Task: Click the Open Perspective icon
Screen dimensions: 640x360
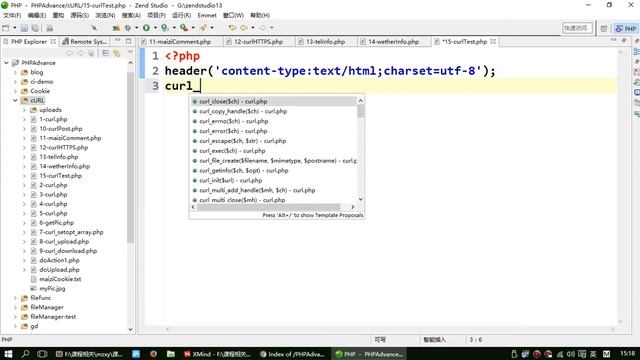Action: (604, 28)
